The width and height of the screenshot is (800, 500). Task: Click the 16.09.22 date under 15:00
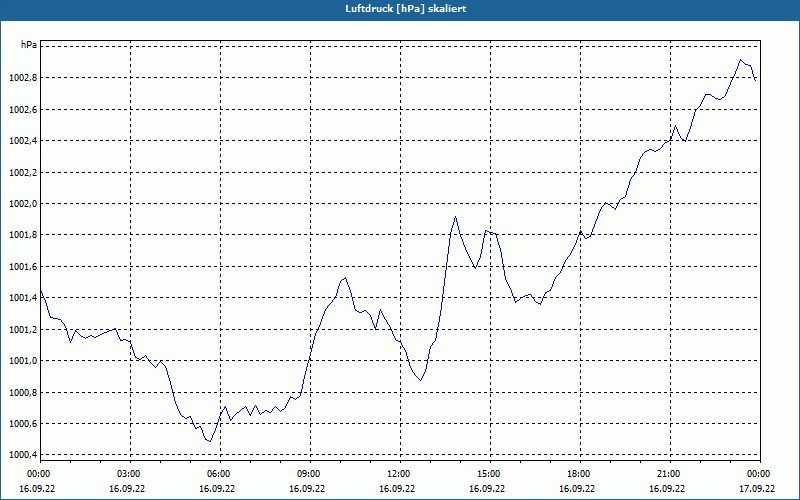click(487, 489)
